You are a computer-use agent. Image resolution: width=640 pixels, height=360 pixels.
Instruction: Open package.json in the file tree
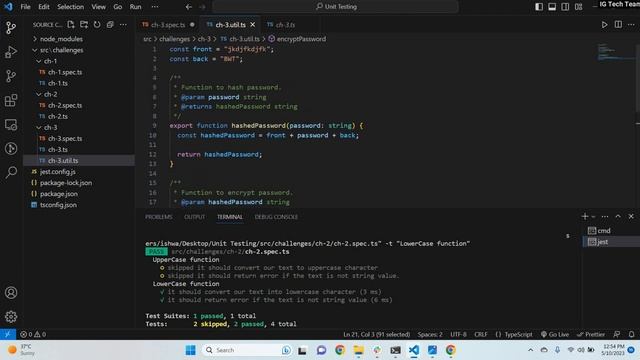click(x=58, y=194)
